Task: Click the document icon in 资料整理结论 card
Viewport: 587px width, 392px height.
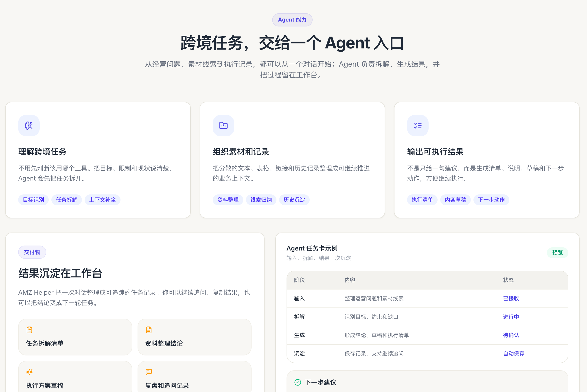Action: click(149, 330)
